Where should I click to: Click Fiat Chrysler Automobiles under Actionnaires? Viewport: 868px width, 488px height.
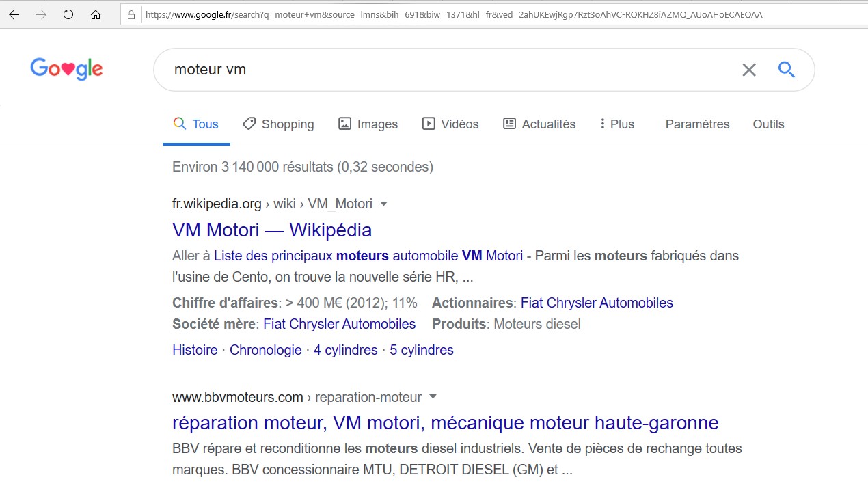click(597, 303)
